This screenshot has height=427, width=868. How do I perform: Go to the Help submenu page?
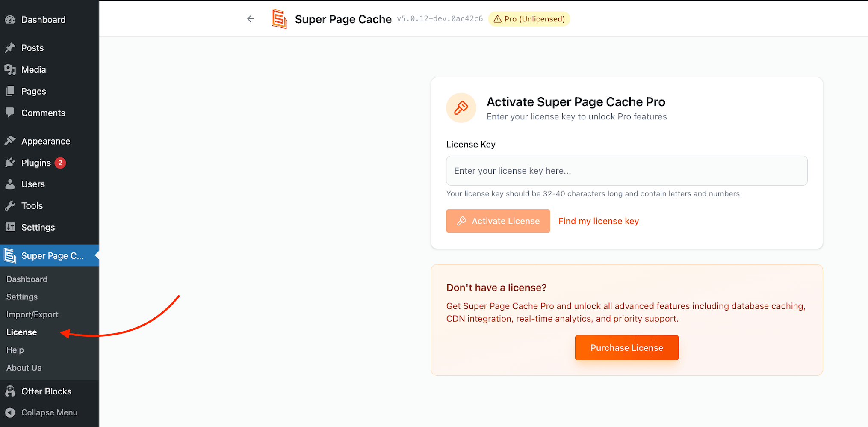15,350
